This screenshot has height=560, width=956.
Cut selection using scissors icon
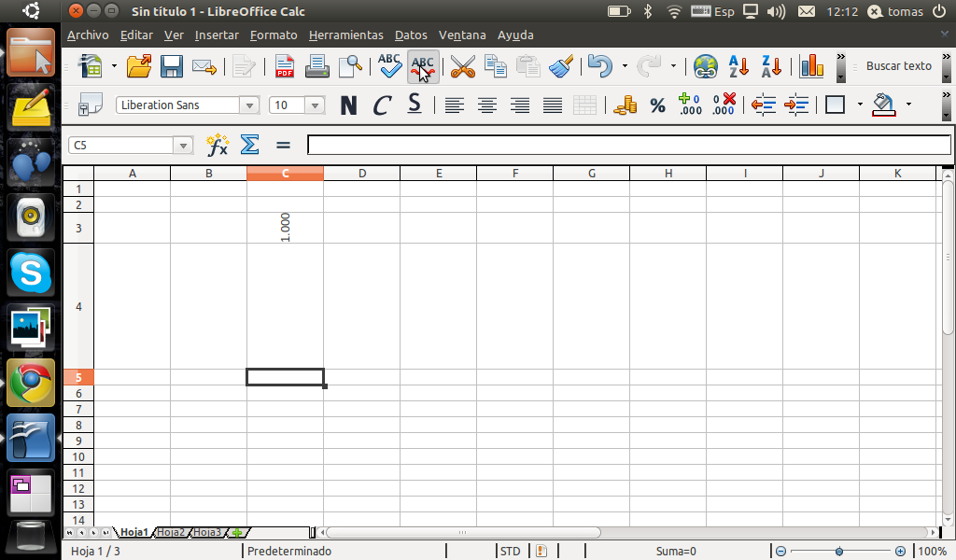pos(463,66)
